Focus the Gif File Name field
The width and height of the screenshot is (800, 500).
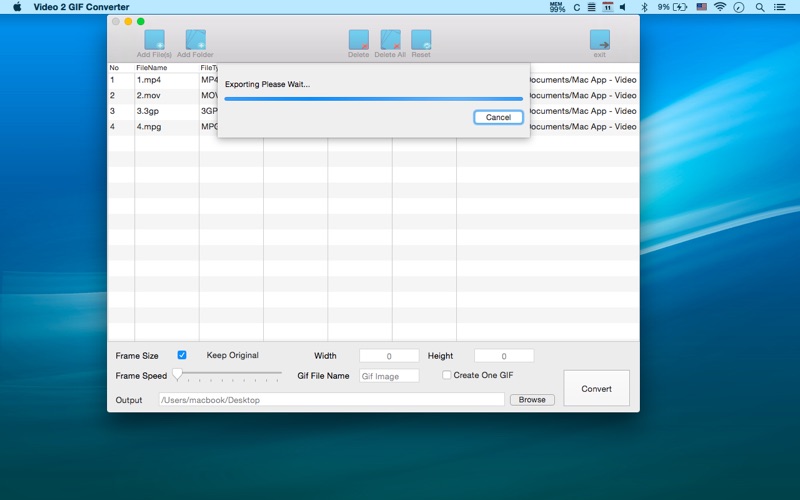(x=389, y=376)
